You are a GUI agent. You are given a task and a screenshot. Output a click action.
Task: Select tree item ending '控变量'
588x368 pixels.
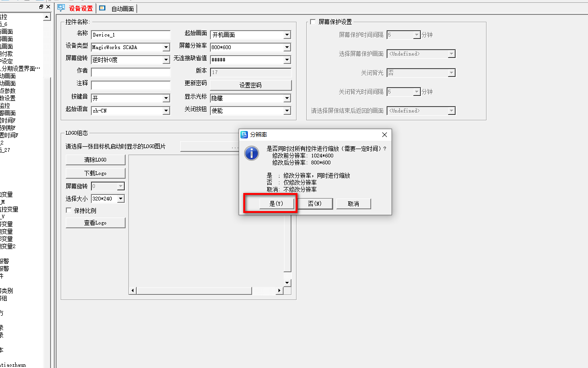9,209
